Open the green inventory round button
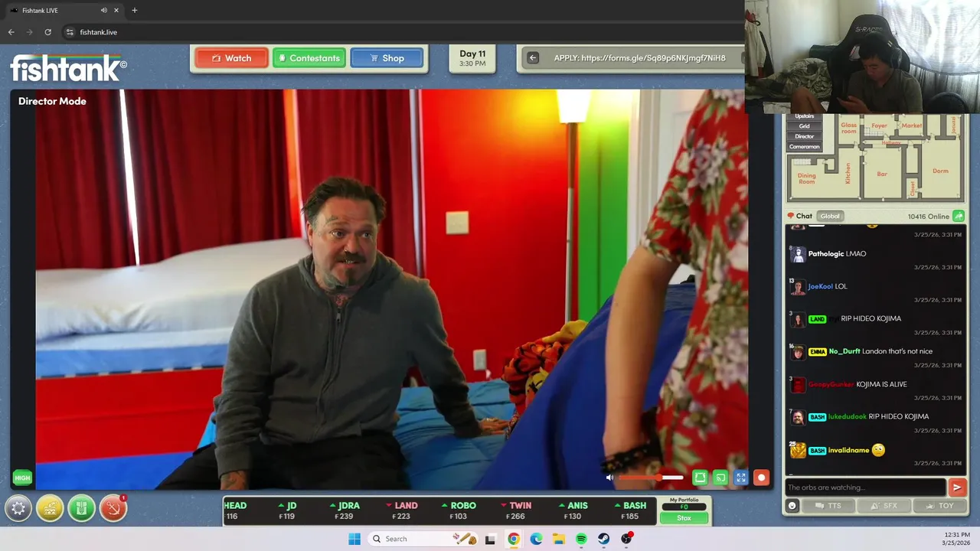980x551 pixels. 81,507
